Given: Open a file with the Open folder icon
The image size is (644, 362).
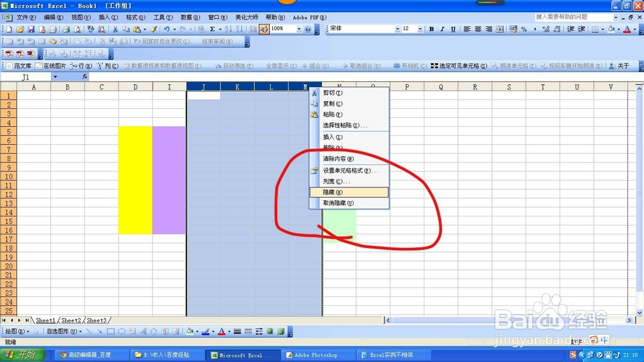Looking at the screenshot, I should [20, 29].
